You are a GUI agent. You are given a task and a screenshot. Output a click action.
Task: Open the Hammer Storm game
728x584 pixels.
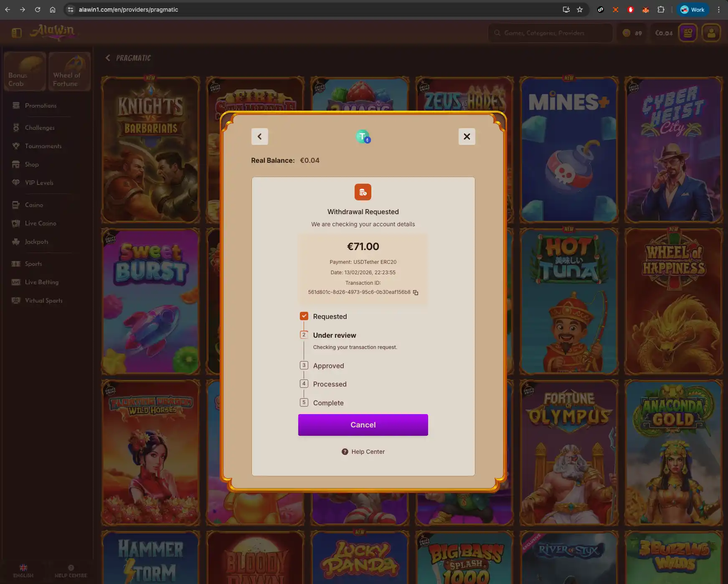pyautogui.click(x=150, y=557)
